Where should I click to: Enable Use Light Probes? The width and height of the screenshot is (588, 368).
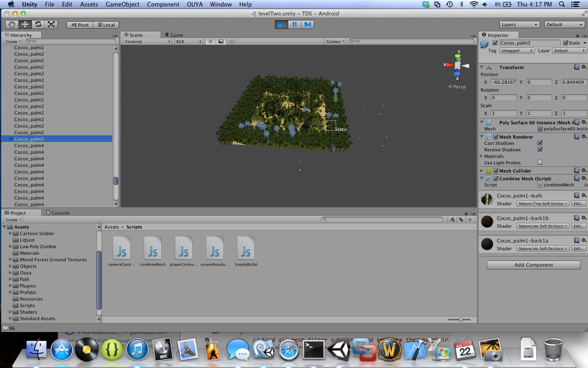coord(540,162)
